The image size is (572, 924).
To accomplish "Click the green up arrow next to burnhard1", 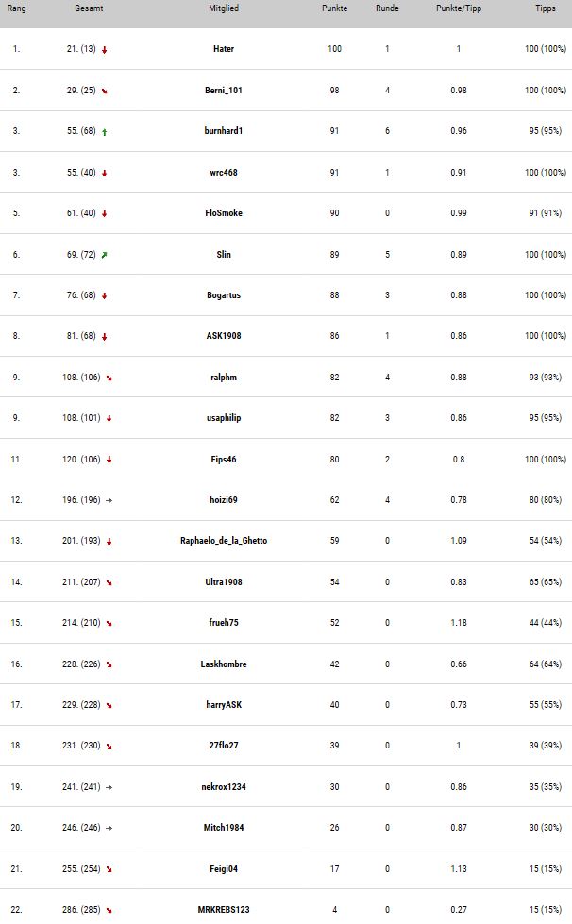I will (x=104, y=132).
